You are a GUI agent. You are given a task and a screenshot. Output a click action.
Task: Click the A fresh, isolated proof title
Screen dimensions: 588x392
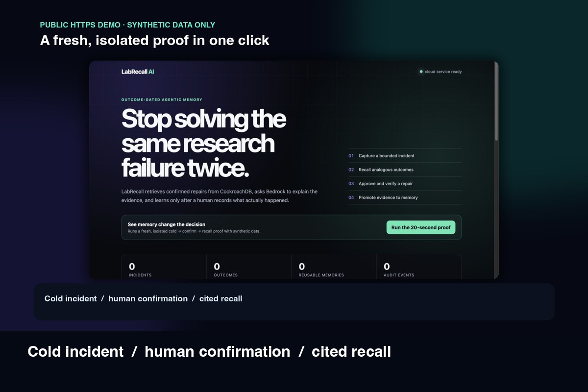click(155, 40)
